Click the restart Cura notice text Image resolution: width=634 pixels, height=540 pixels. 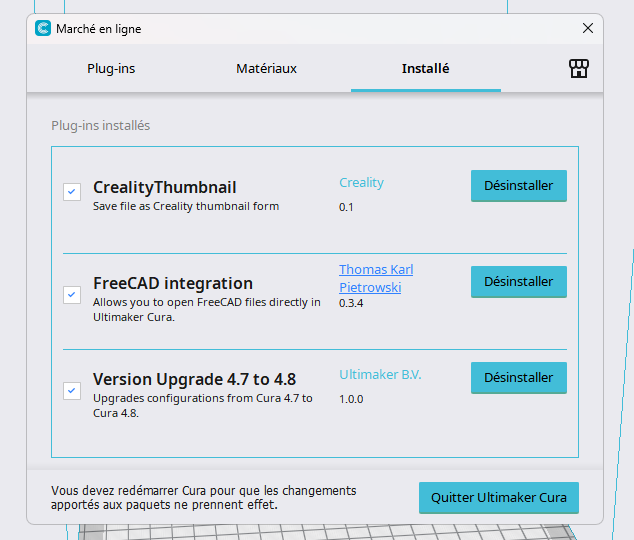(x=203, y=498)
